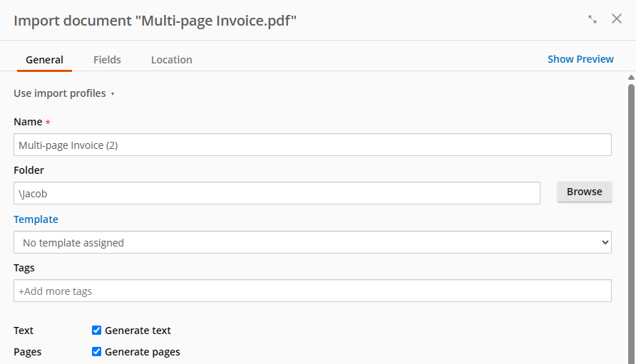Image resolution: width=636 pixels, height=364 pixels.
Task: Open the No template assigned dropdown
Action: point(312,242)
